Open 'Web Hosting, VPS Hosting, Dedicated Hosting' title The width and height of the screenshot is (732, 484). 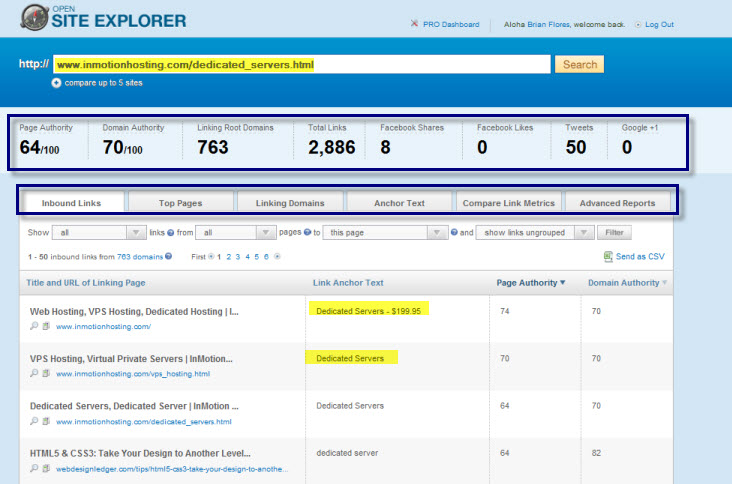point(134,311)
